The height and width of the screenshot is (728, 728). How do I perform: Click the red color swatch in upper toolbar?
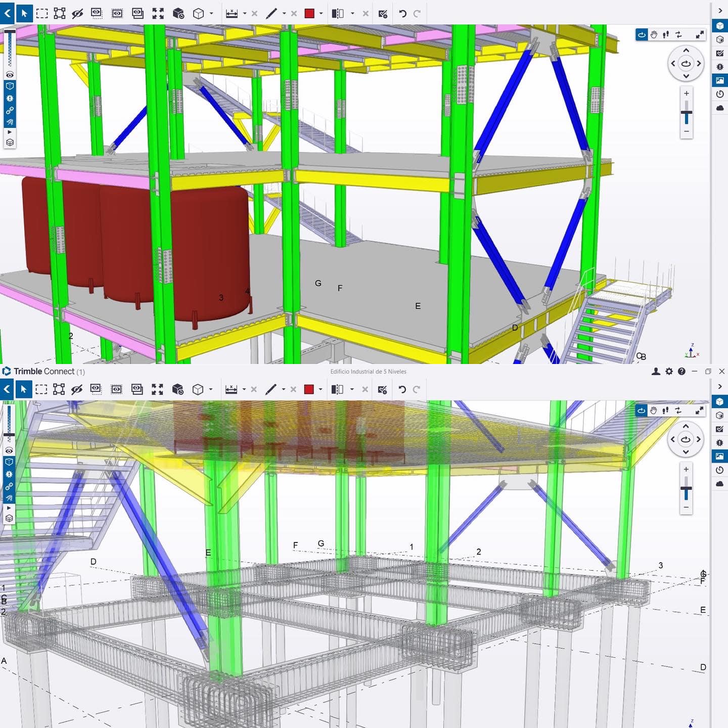click(310, 14)
